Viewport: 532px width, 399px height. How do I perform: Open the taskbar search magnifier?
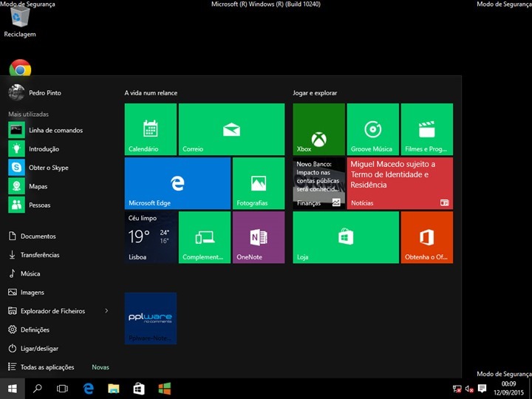pyautogui.click(x=38, y=389)
